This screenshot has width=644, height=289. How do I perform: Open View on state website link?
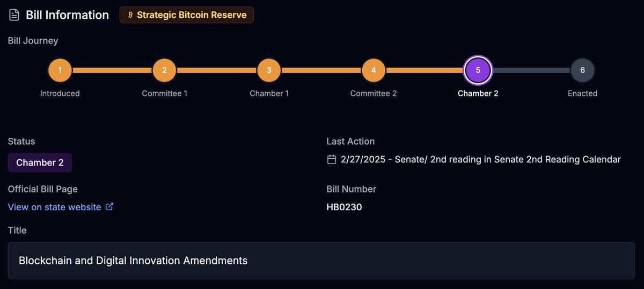pos(54,207)
